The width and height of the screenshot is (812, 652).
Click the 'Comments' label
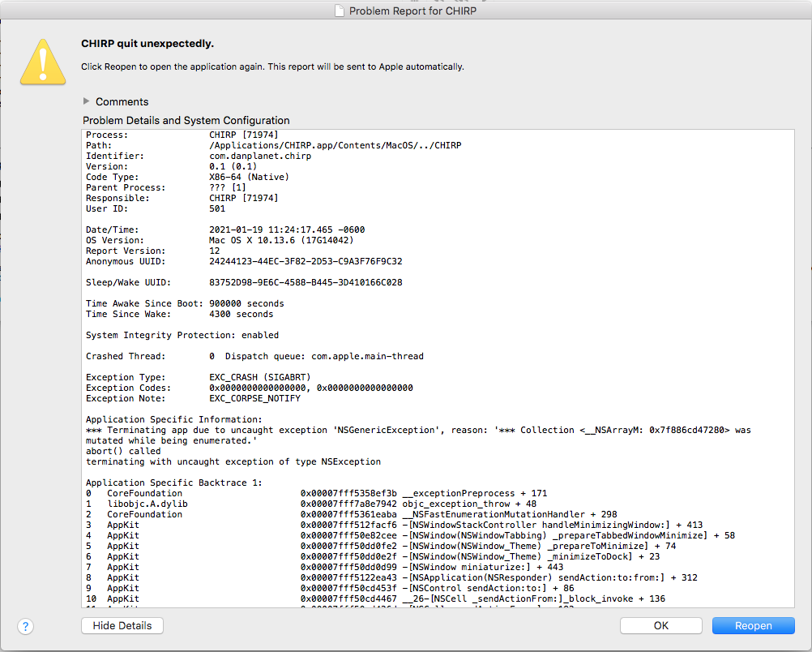[x=122, y=101]
